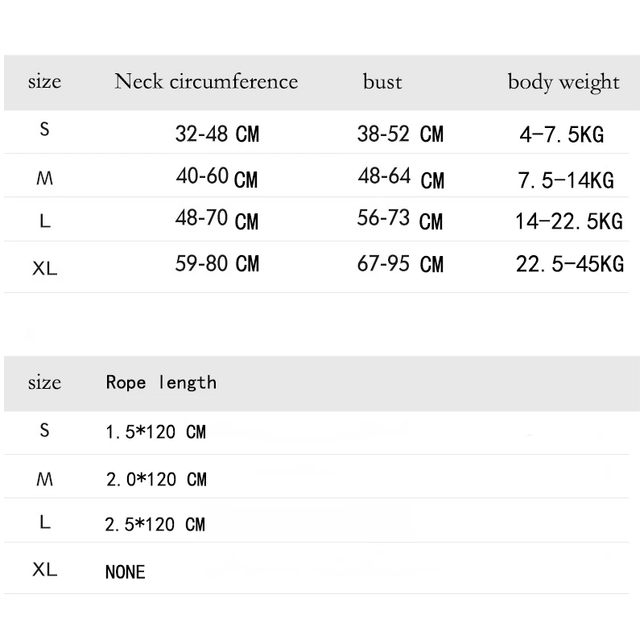Image resolution: width=644 pixels, height=644 pixels.
Task: Click the weight value 14-22.5KG
Action: (569, 221)
